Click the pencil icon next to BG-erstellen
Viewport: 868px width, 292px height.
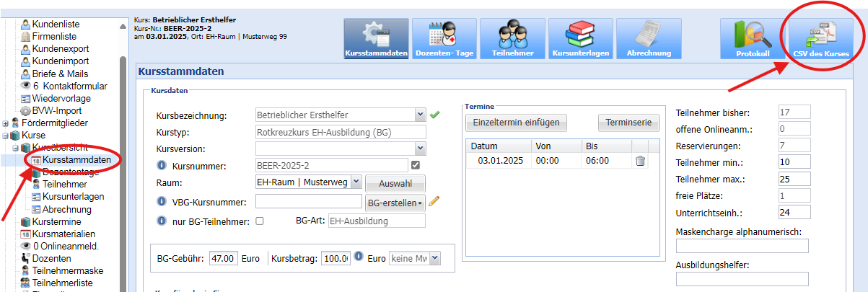point(434,202)
